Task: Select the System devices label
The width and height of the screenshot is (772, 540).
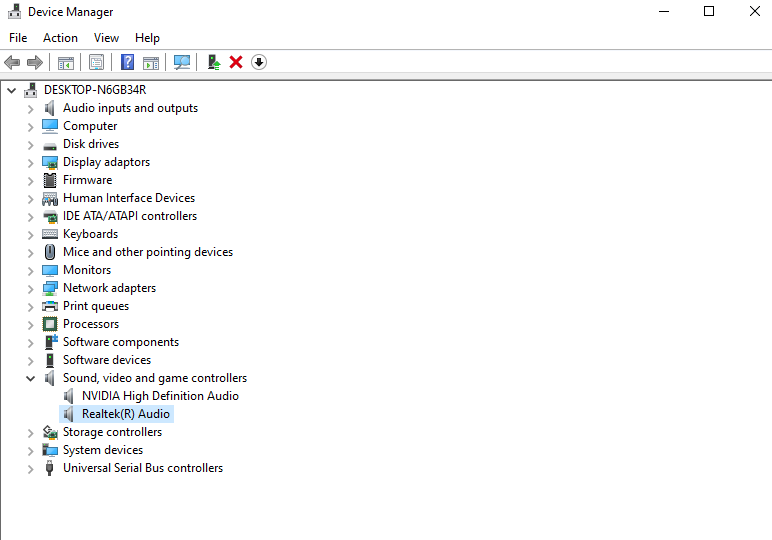Action: point(103,450)
